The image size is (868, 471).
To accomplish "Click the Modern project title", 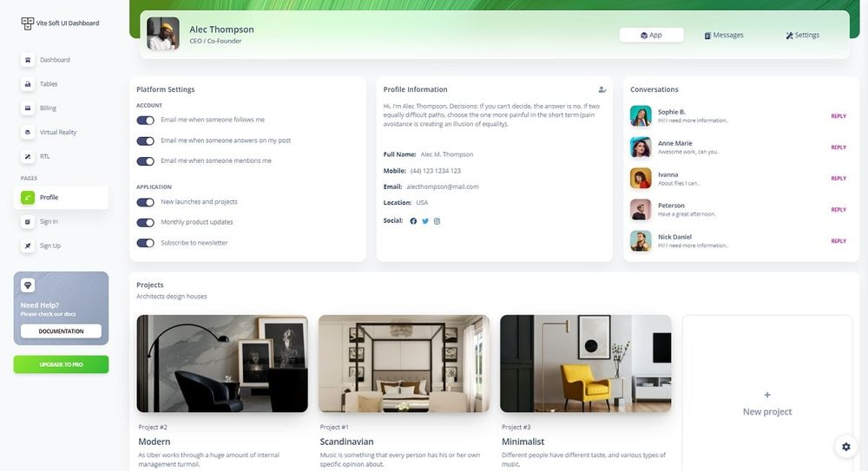I will click(x=155, y=442).
